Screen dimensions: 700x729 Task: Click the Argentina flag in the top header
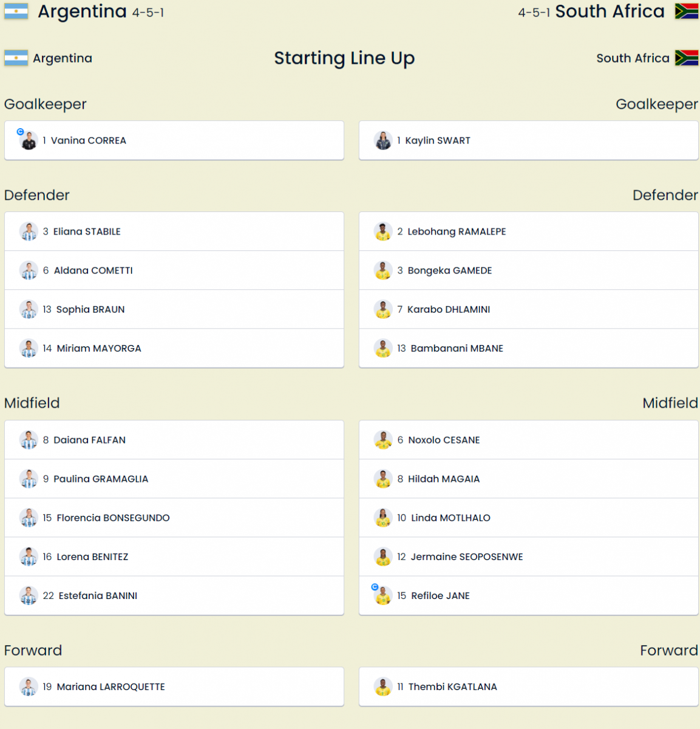16,12
